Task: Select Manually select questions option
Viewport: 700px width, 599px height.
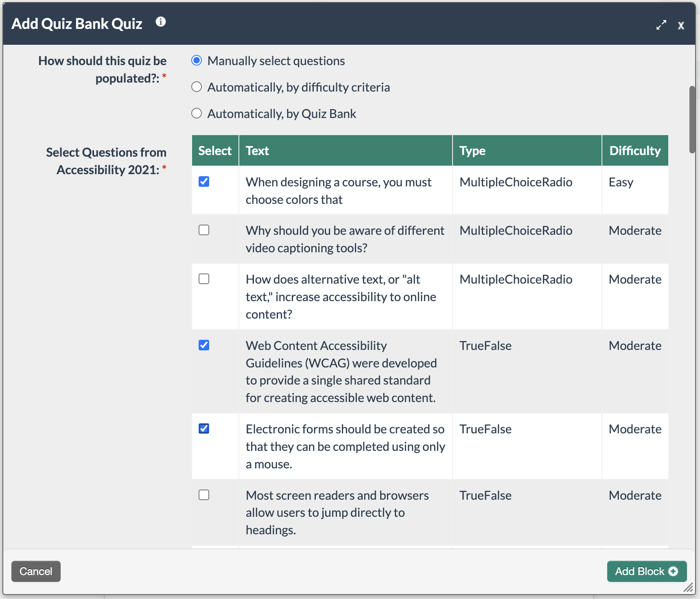Action: 197,61
